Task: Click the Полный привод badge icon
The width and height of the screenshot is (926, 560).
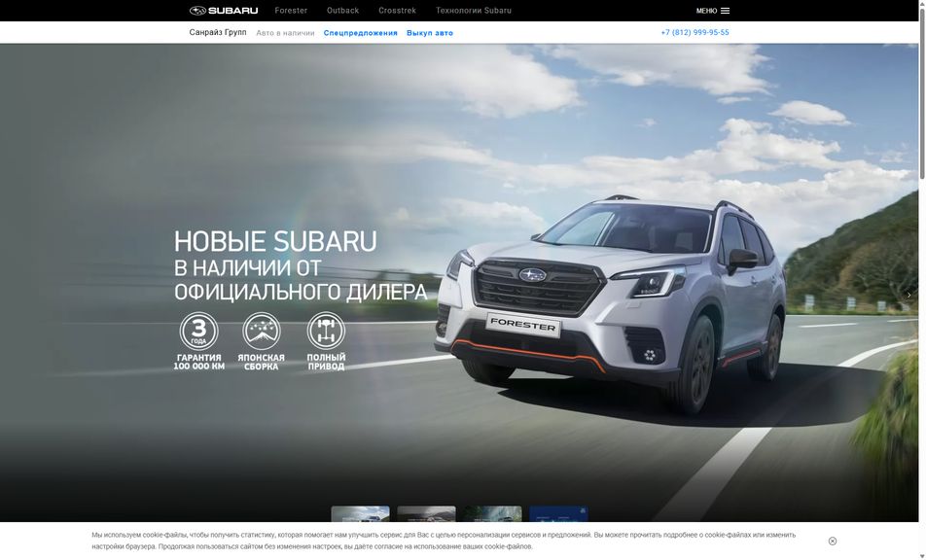Action: (x=326, y=332)
